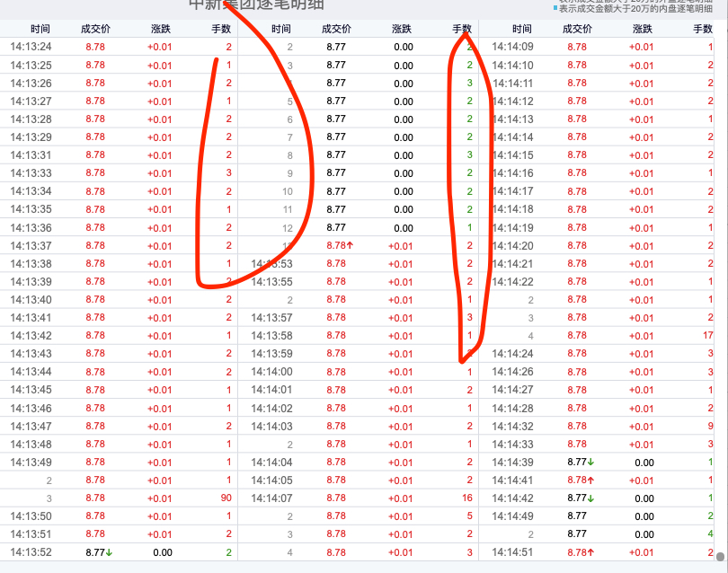Select the 14:13:36 time cell

coord(31,228)
